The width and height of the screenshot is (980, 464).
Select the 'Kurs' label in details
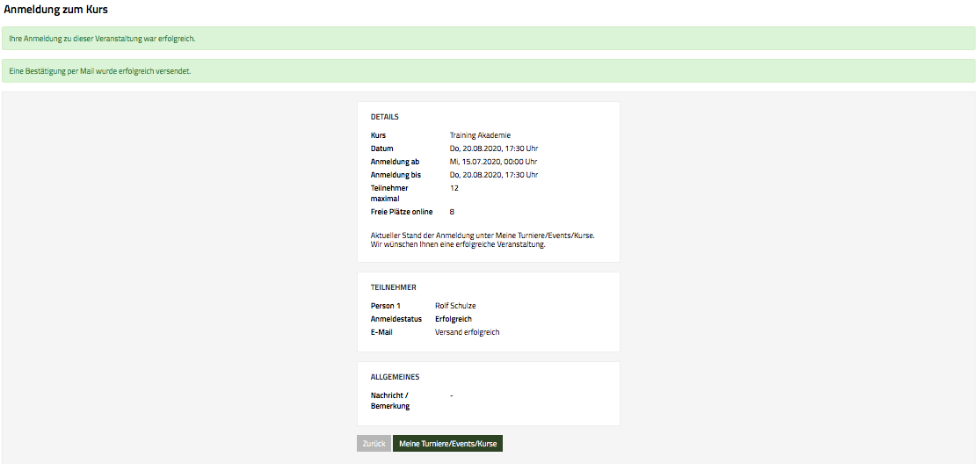378,135
